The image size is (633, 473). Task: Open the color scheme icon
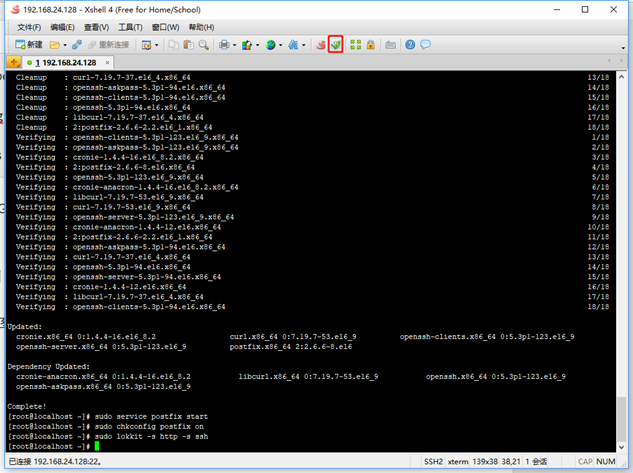(x=247, y=45)
